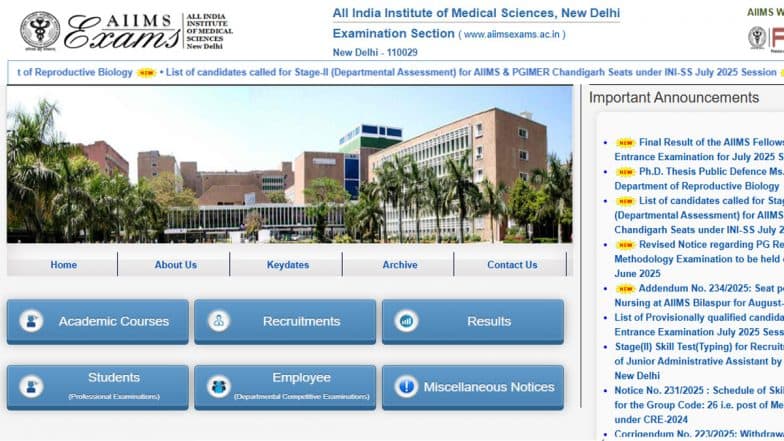Click 'All India Institute of Medical Sciences' title
Image resolution: width=784 pixels, height=441 pixels.
coord(476,13)
